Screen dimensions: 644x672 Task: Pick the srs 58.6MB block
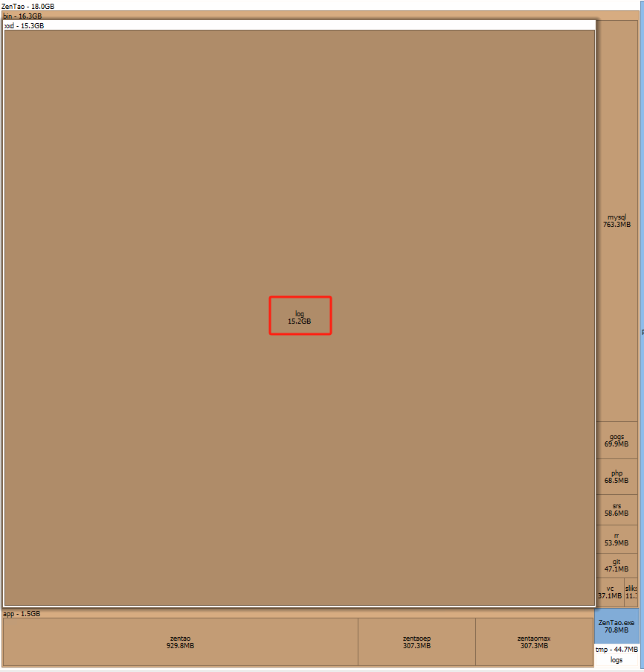pos(616,510)
